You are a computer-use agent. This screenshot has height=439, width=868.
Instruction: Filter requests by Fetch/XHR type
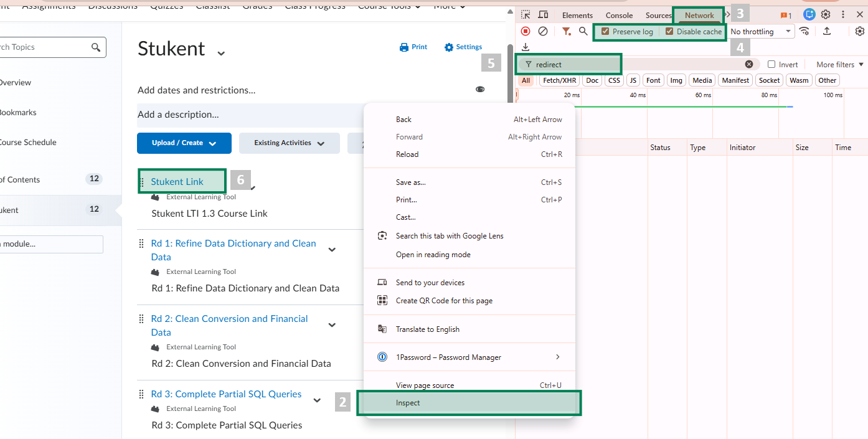tap(559, 80)
